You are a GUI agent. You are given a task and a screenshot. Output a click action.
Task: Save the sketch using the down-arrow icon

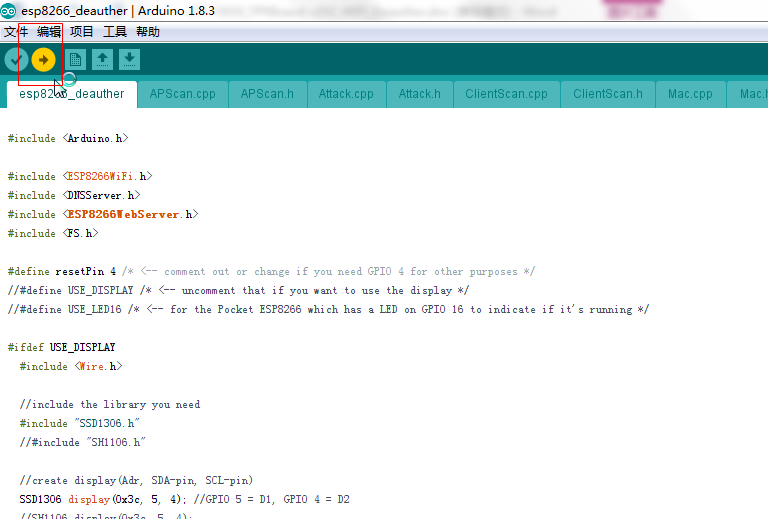[129, 60]
